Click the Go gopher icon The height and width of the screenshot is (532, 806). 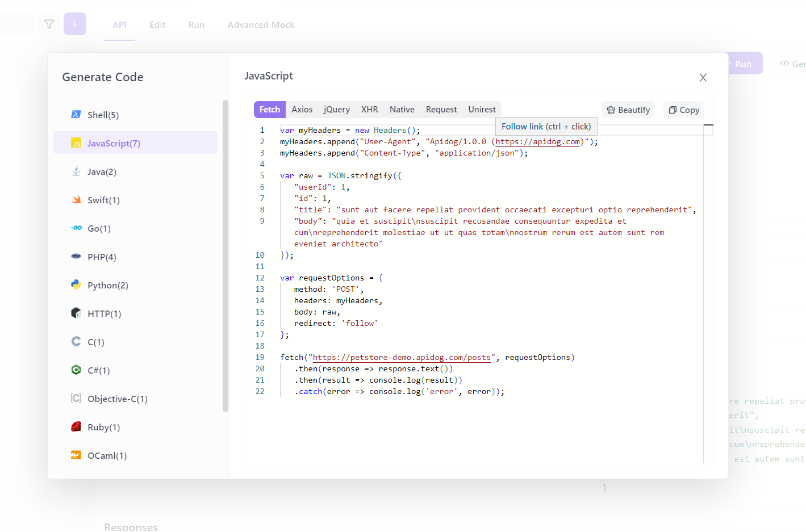(x=76, y=228)
